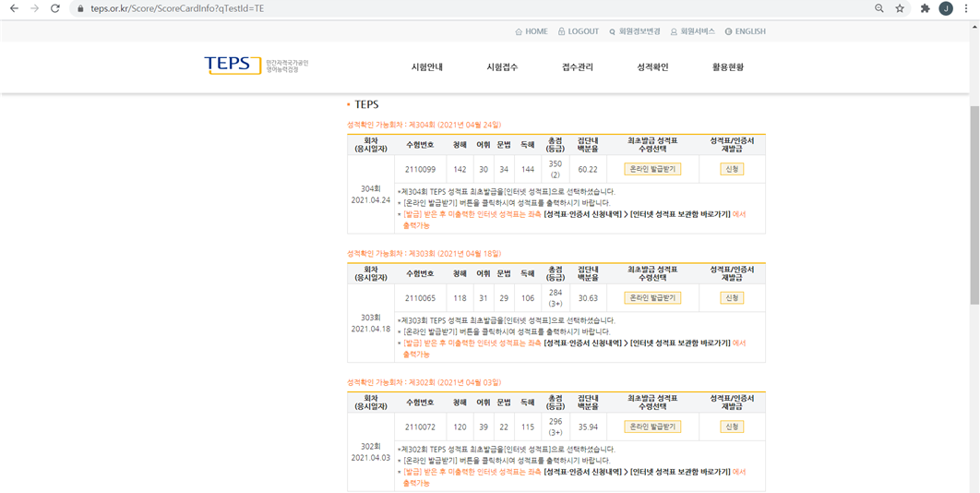Open the 시험접수 menu
This screenshot has height=493, width=980.
click(502, 67)
